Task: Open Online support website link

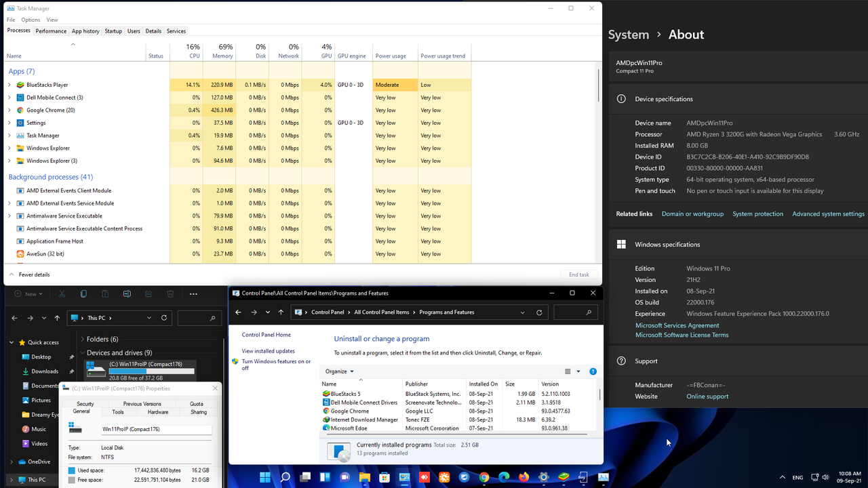Action: click(707, 396)
